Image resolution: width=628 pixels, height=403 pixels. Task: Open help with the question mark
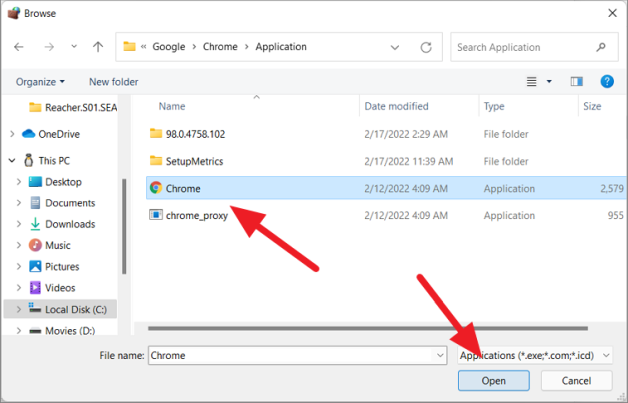tap(607, 82)
